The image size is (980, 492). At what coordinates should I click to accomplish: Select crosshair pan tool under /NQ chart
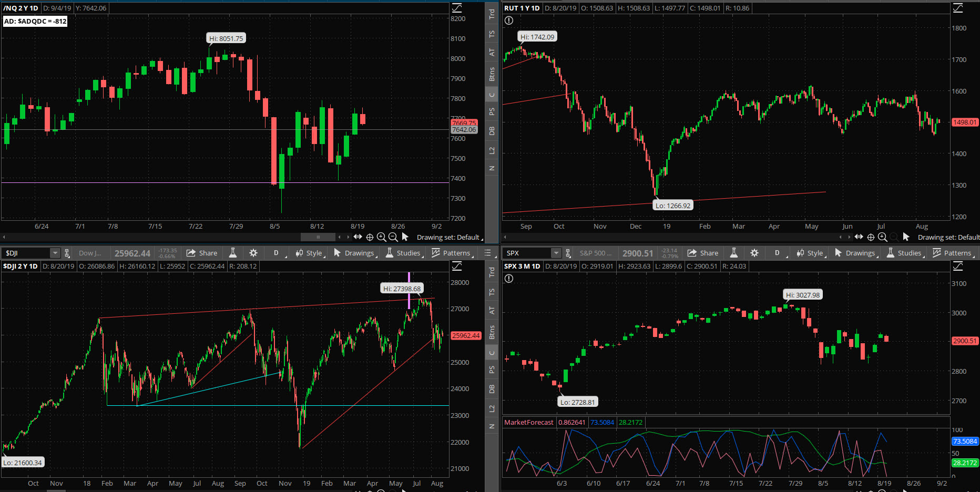tap(370, 237)
